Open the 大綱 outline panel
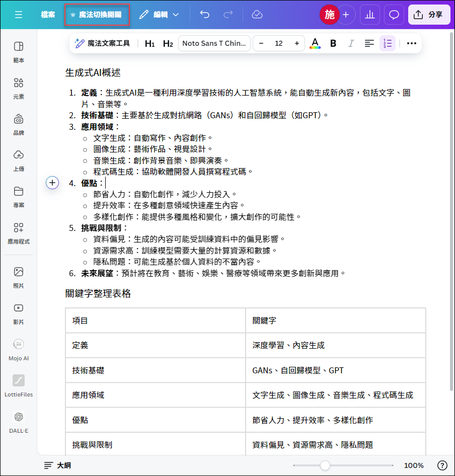Image resolution: width=455 pixels, height=476 pixels. pos(58,465)
